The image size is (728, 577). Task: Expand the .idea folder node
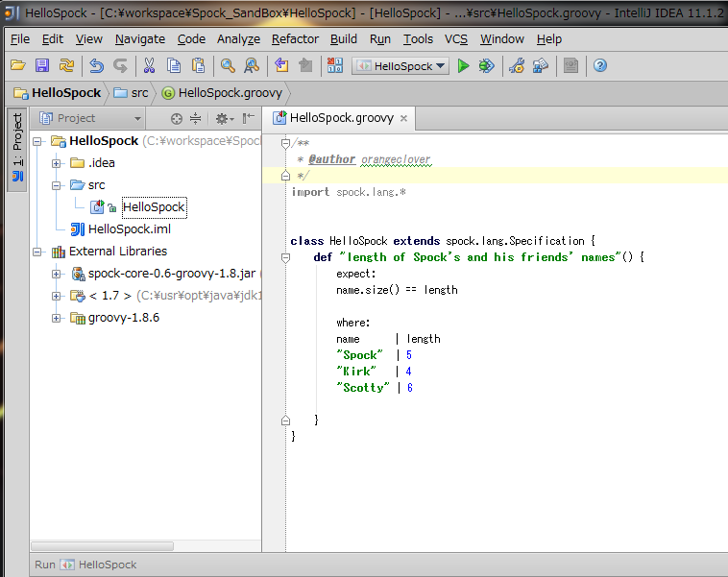click(57, 163)
